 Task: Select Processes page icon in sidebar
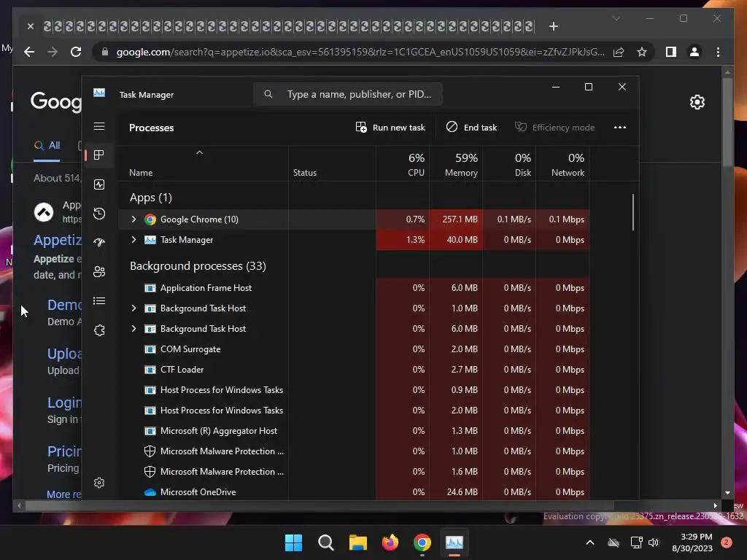pyautogui.click(x=99, y=155)
